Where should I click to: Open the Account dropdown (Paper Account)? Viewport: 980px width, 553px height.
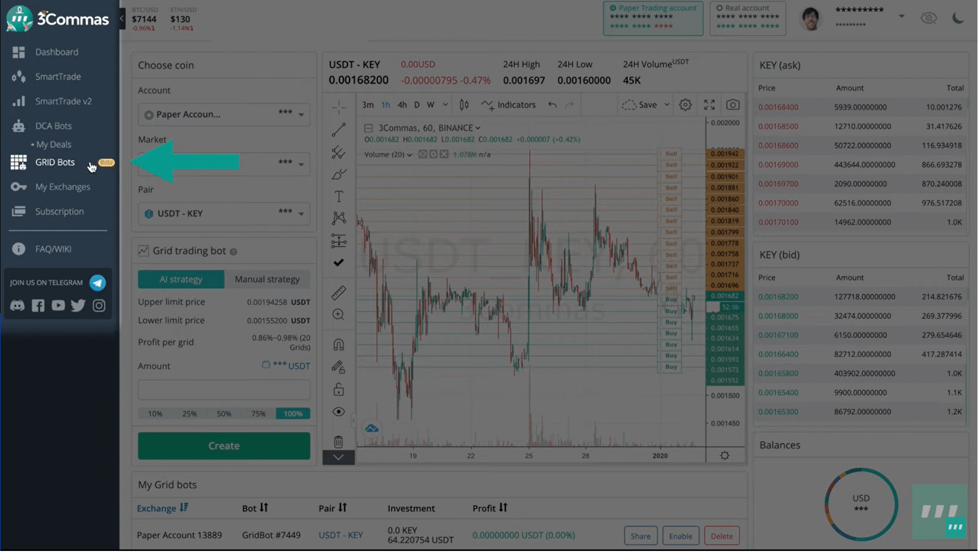coord(224,115)
